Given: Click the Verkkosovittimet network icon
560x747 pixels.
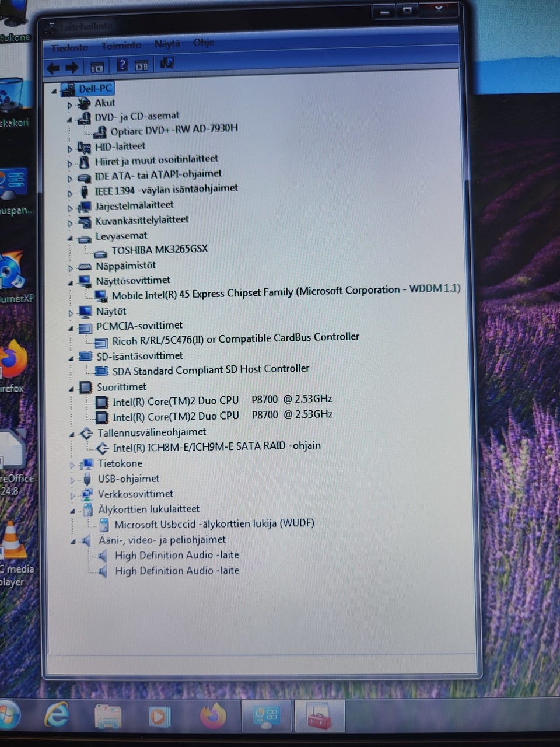Looking at the screenshot, I should pyautogui.click(x=87, y=494).
